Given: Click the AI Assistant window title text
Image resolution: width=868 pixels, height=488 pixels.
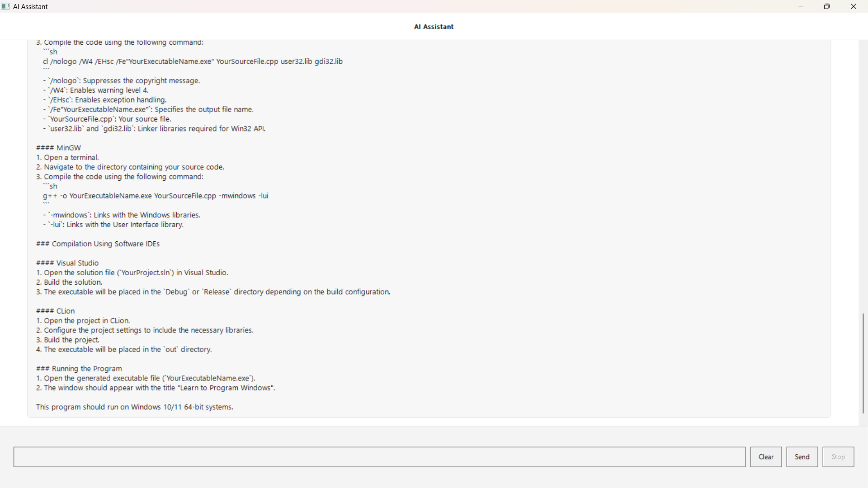Looking at the screenshot, I should pos(30,6).
